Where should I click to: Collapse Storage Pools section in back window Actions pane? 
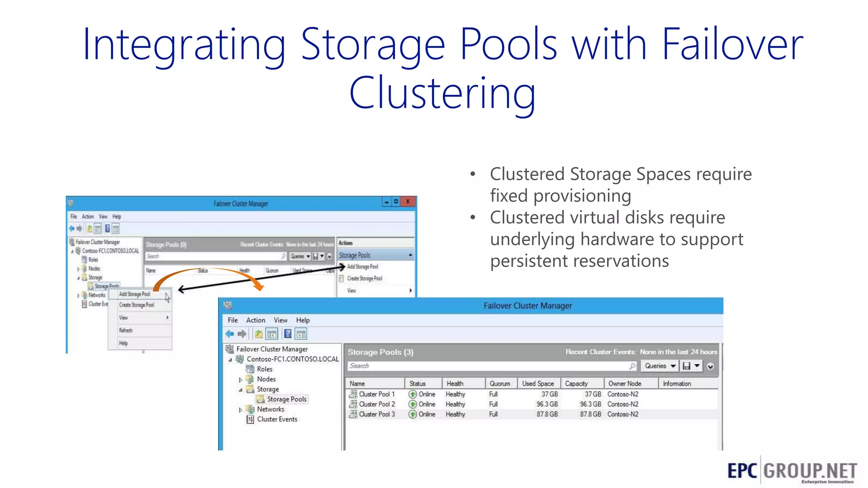tap(410, 255)
